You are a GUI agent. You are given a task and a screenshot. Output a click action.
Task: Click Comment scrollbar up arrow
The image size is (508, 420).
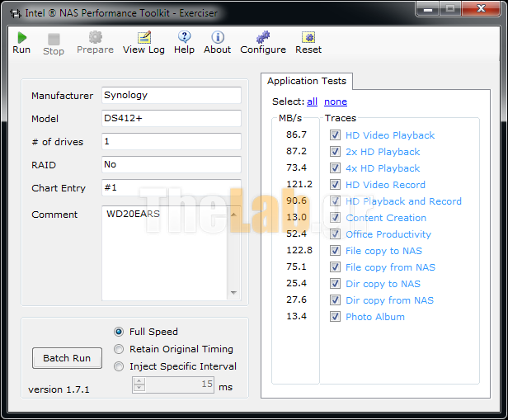(x=233, y=215)
